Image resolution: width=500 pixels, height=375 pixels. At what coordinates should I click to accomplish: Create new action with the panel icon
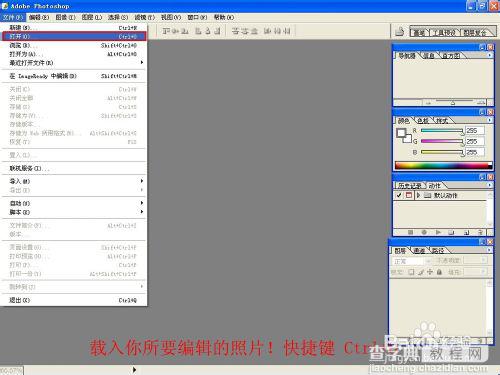pos(466,232)
